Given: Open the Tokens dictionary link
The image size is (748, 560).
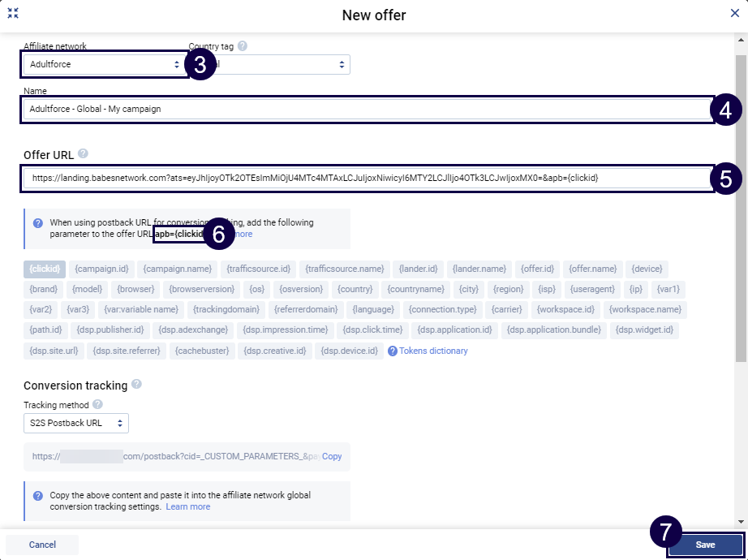Looking at the screenshot, I should click(434, 351).
